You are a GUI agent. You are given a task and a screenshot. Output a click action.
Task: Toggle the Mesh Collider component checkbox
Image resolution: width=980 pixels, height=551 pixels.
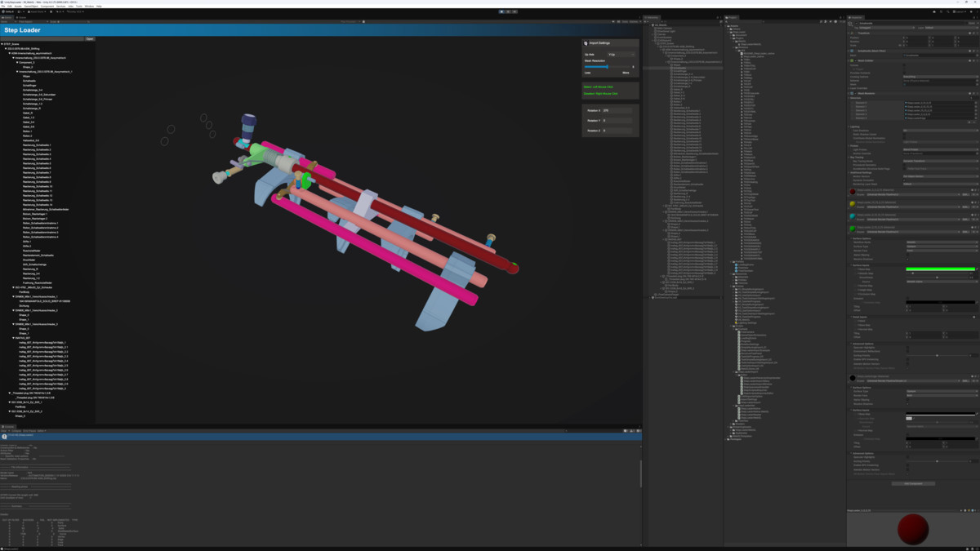coord(855,60)
